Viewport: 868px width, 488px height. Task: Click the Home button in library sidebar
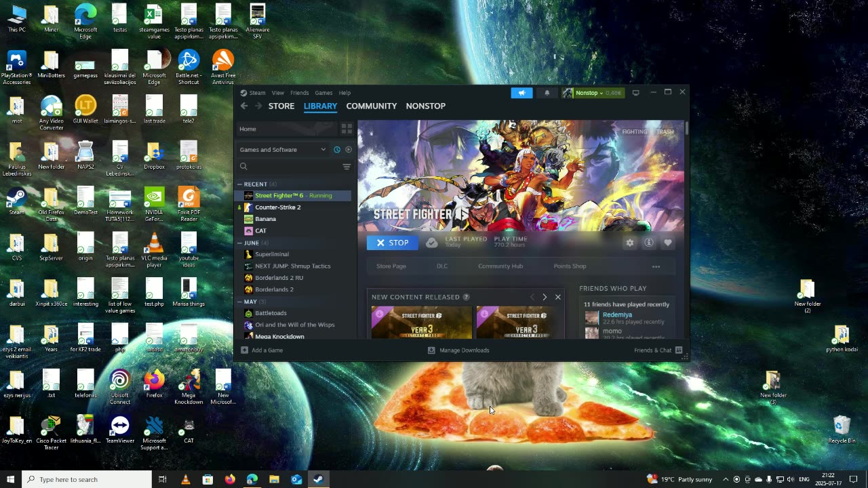[287, 129]
